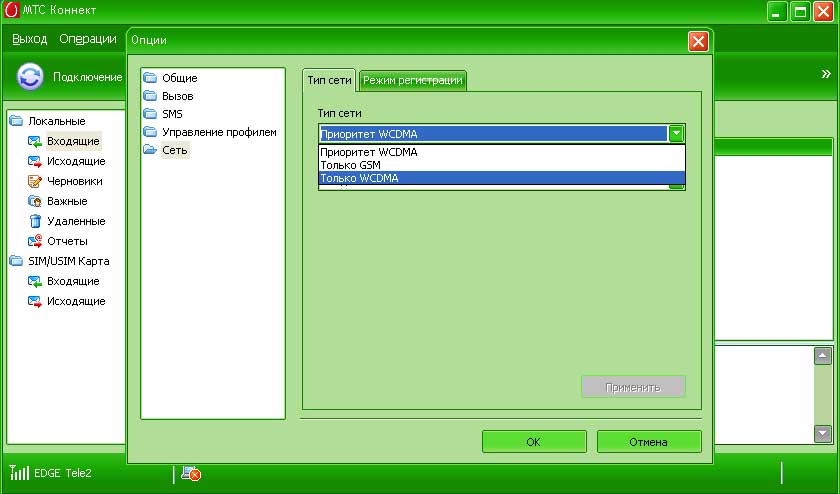Select Удаленные in the folder tree
This screenshot has height=494, width=840.
click(76, 221)
